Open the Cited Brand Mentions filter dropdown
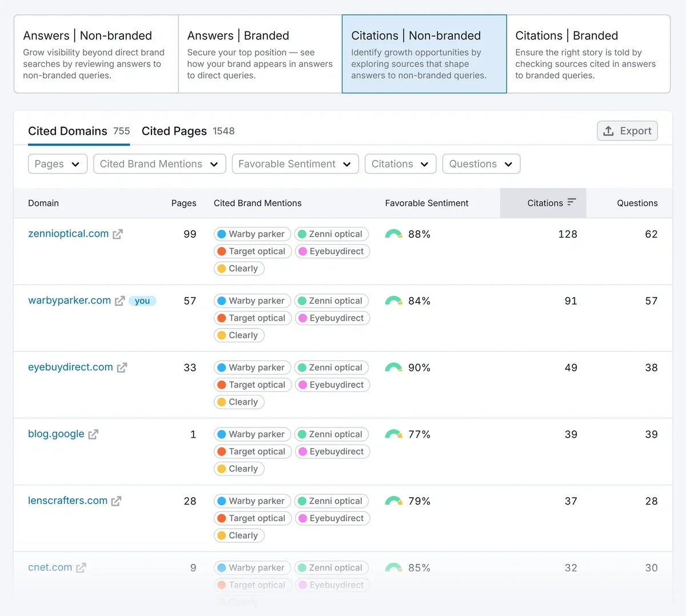The height and width of the screenshot is (616, 686). point(159,164)
